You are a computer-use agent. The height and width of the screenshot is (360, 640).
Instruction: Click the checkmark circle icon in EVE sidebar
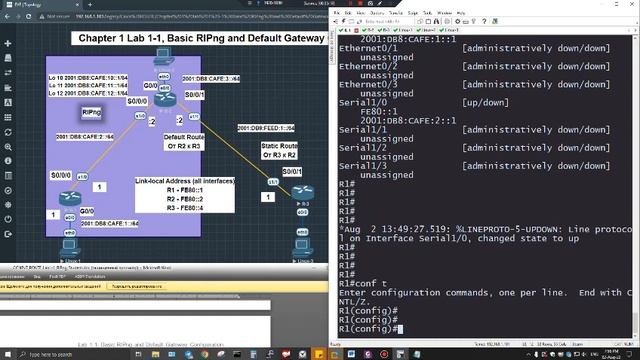[8, 191]
